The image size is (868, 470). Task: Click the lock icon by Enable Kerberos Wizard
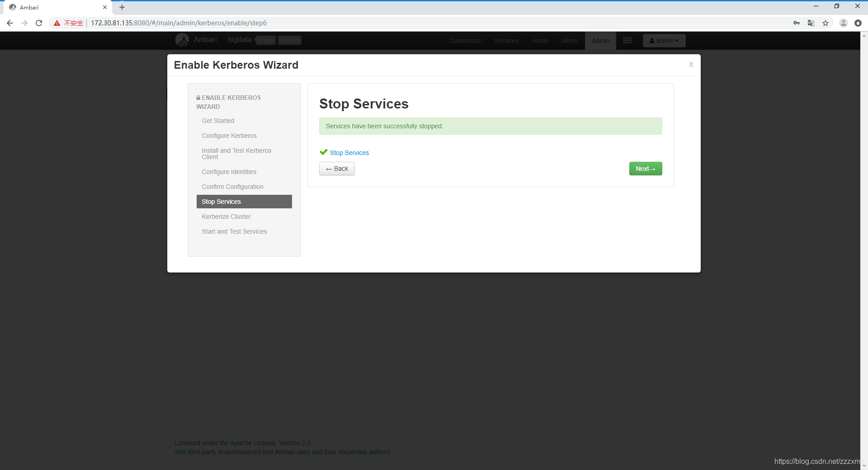coord(198,98)
